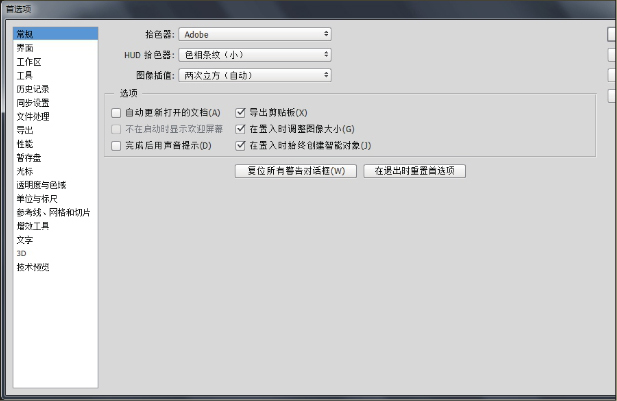Viewport: 617px width, 401px height.
Task: Expand the HUD 拾色器 dropdown
Action: pos(255,54)
